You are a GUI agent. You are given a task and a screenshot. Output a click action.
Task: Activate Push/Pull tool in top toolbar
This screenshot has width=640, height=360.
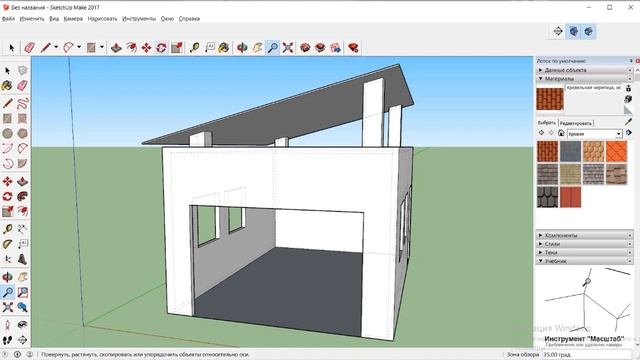coord(116,48)
